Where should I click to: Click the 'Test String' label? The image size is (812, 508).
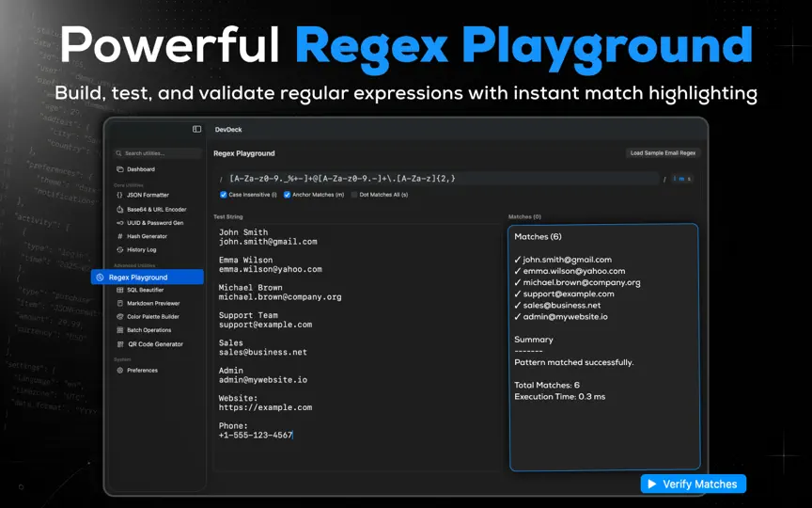pyautogui.click(x=227, y=216)
